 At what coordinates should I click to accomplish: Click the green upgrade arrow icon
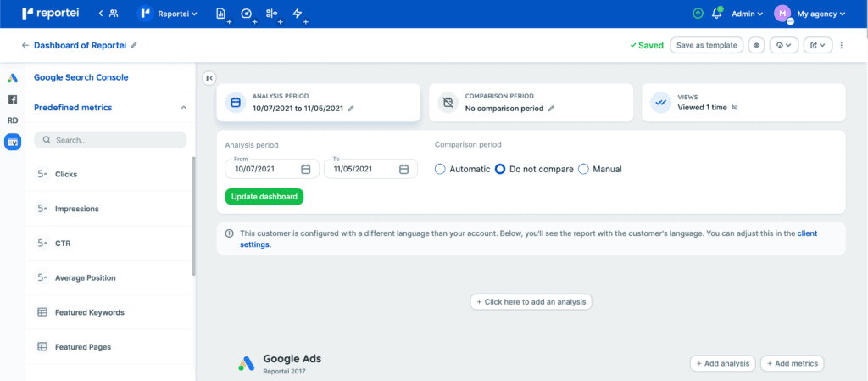point(698,14)
